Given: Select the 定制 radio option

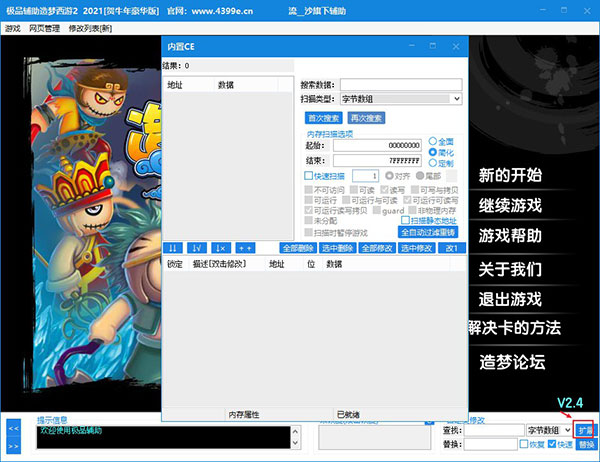Looking at the screenshot, I should (x=433, y=162).
